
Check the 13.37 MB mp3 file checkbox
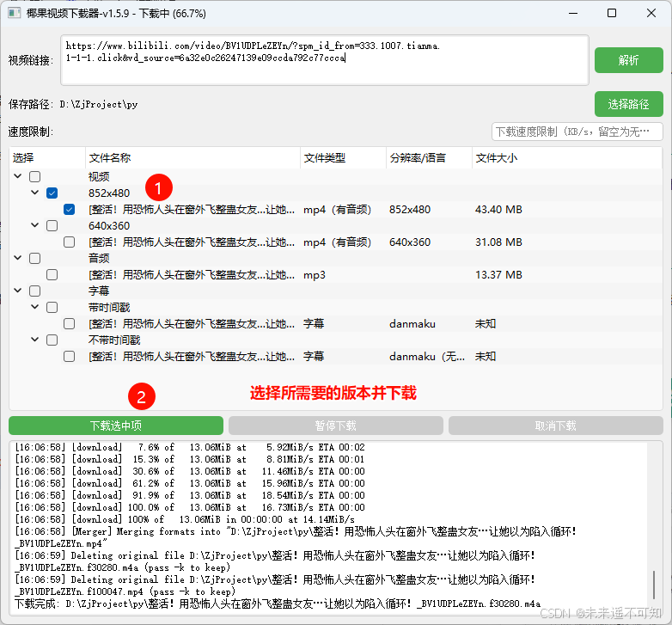coord(52,274)
